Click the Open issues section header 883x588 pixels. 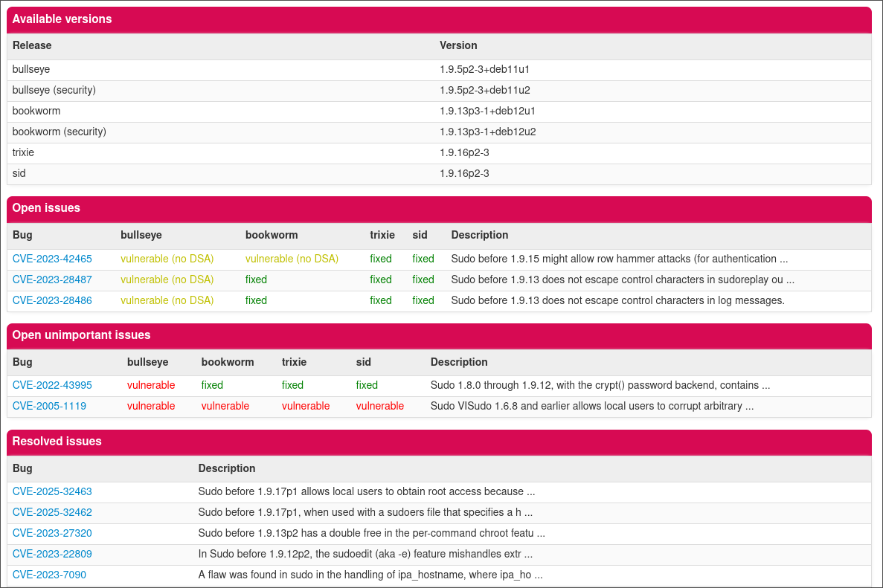tap(439, 209)
